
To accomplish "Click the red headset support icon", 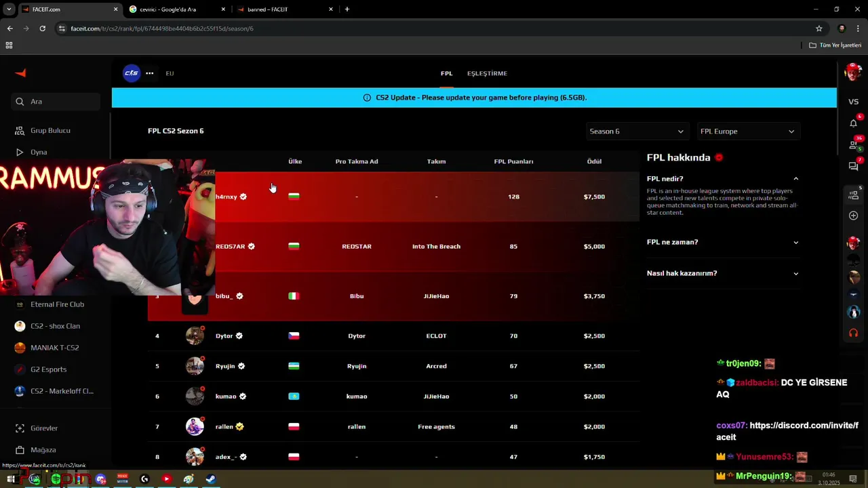I will (853, 333).
